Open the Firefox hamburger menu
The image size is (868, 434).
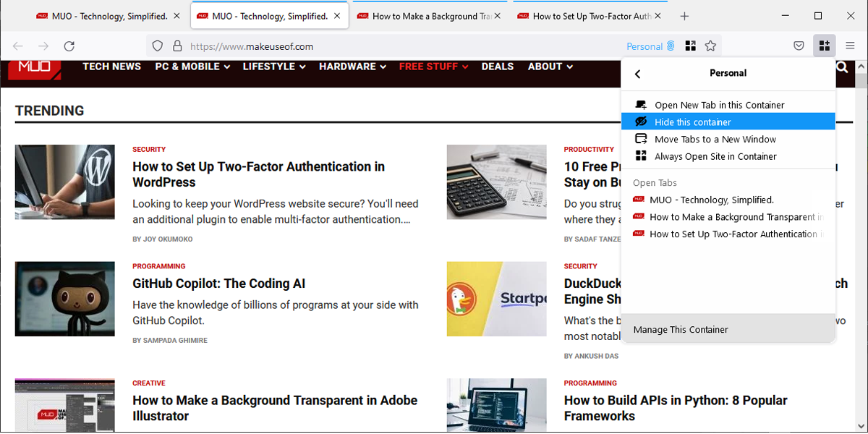click(x=850, y=46)
